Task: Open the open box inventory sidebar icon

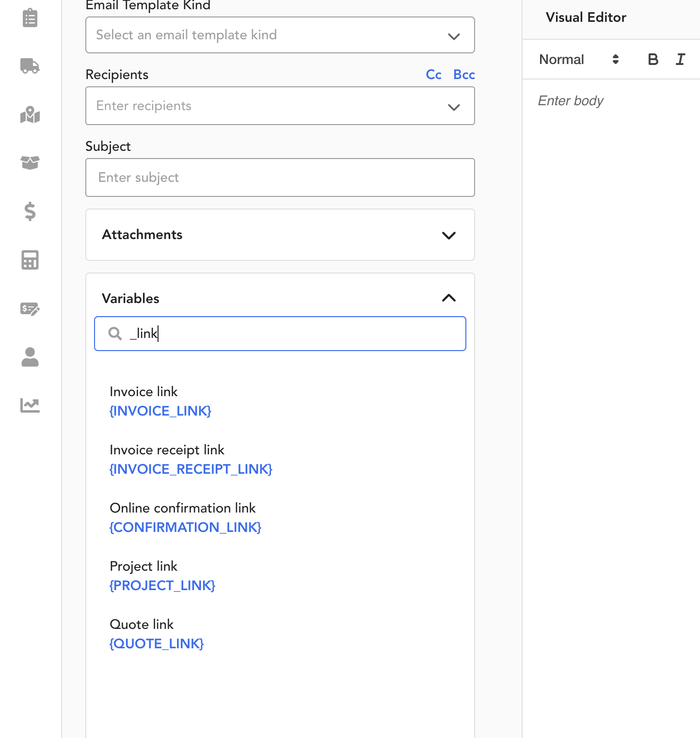Action: pos(30,162)
